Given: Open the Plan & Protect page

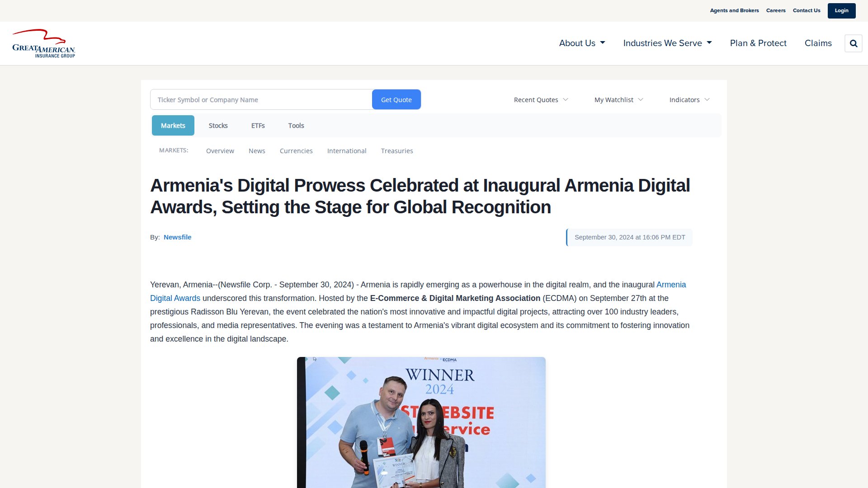Looking at the screenshot, I should 758,43.
